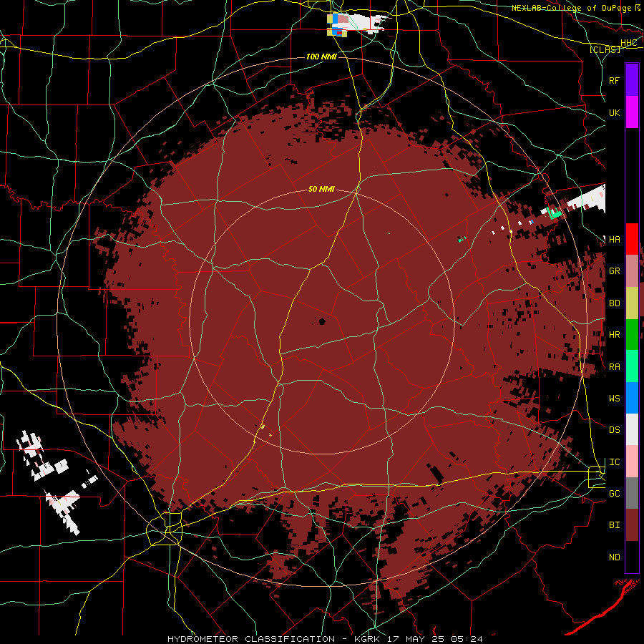Click the DS white legend swatch
Screen dimensions: 644x644
632,429
